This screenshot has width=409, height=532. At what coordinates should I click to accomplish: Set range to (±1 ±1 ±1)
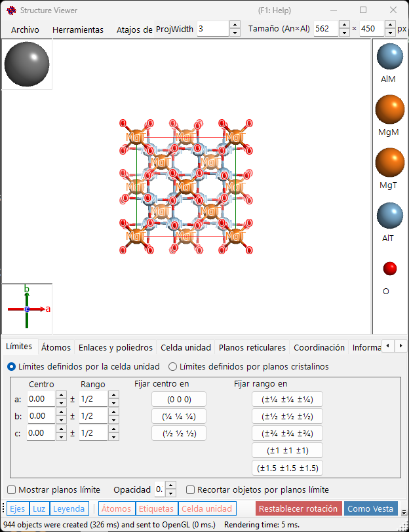point(287,451)
